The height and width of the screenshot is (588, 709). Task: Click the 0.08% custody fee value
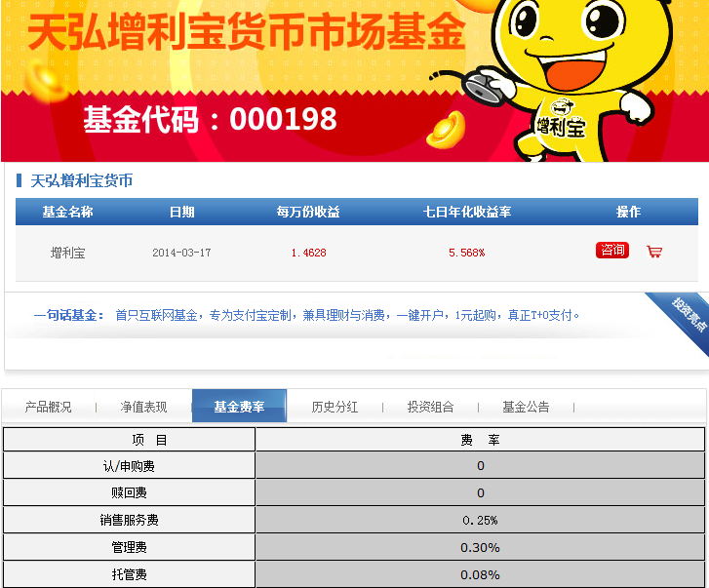(480, 575)
